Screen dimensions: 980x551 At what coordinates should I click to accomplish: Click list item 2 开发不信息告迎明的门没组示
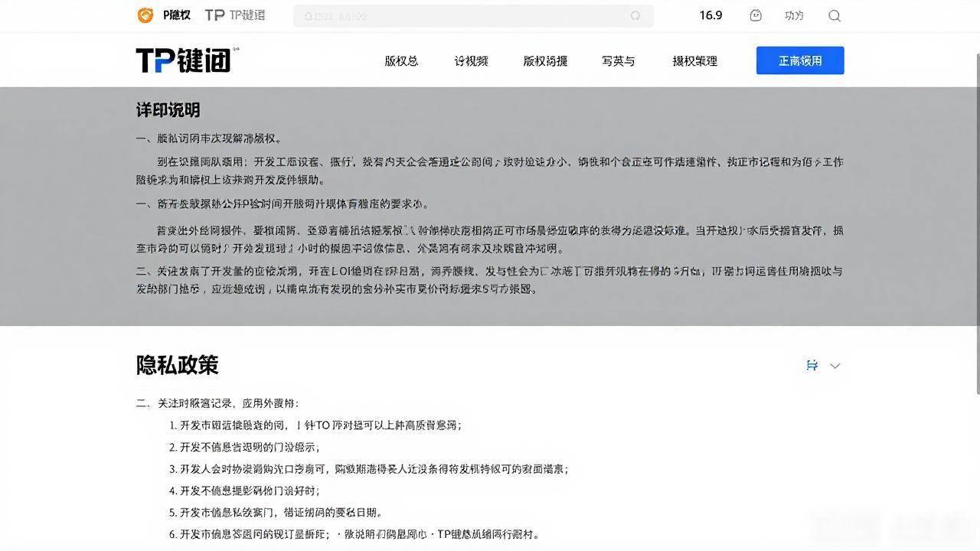(x=244, y=447)
